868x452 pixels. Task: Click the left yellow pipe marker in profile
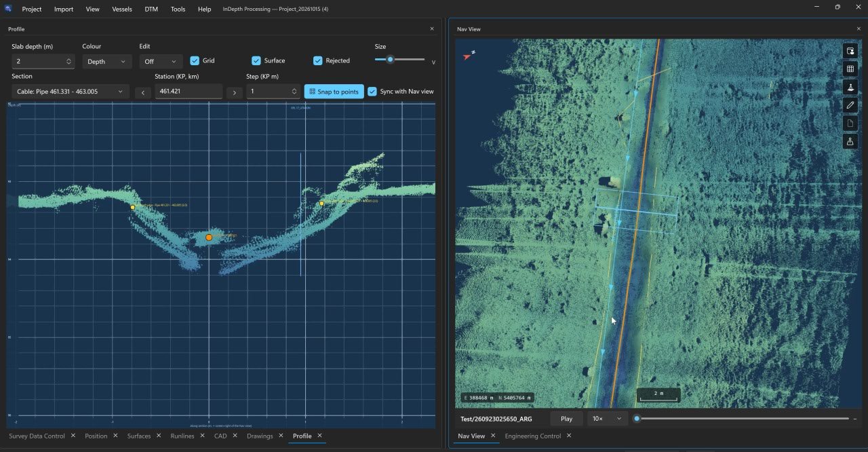pyautogui.click(x=132, y=207)
